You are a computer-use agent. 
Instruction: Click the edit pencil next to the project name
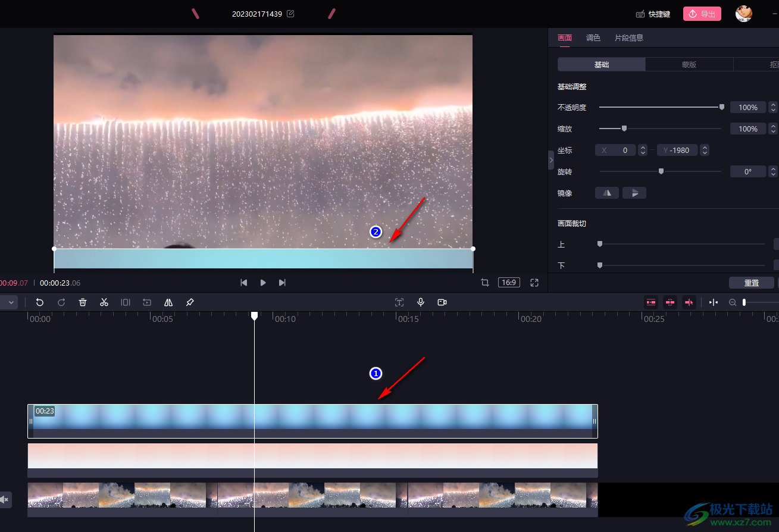tap(290, 13)
